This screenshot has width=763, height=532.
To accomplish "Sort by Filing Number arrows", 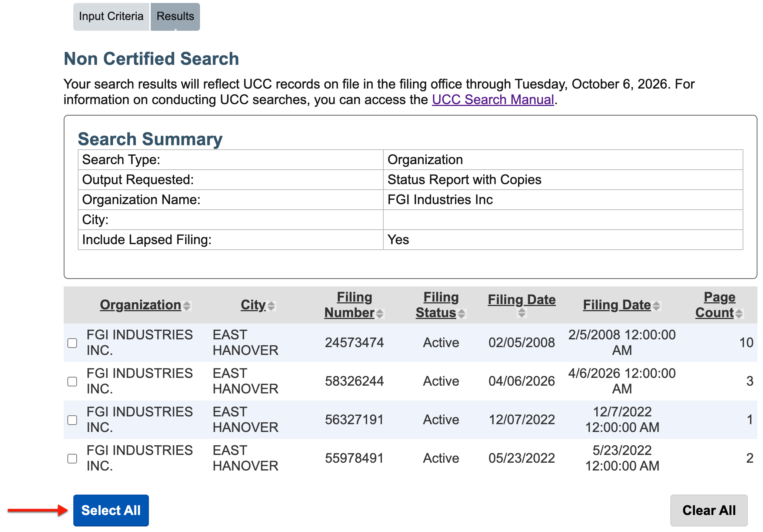I will [x=380, y=313].
